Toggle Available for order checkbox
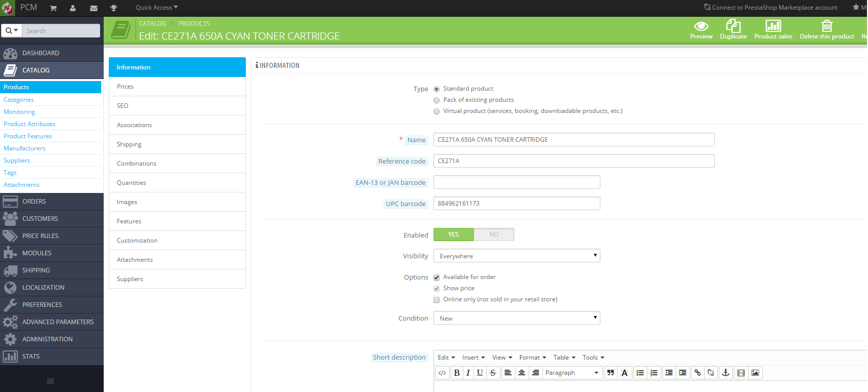Viewport: 868px width, 392px height. click(x=437, y=278)
